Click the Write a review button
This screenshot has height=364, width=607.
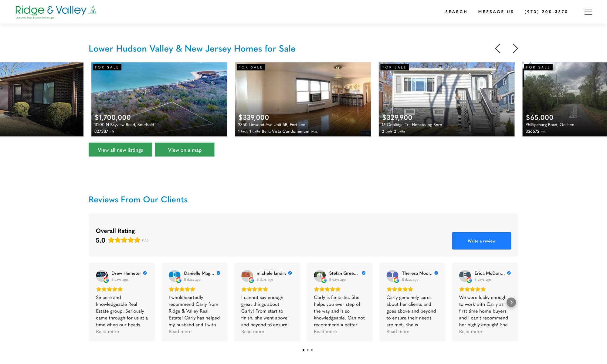(481, 241)
